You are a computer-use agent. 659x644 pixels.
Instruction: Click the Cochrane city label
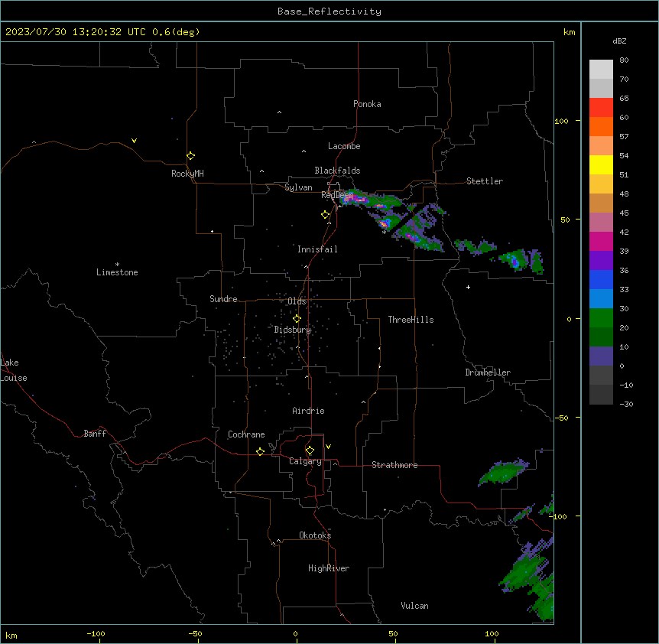246,434
